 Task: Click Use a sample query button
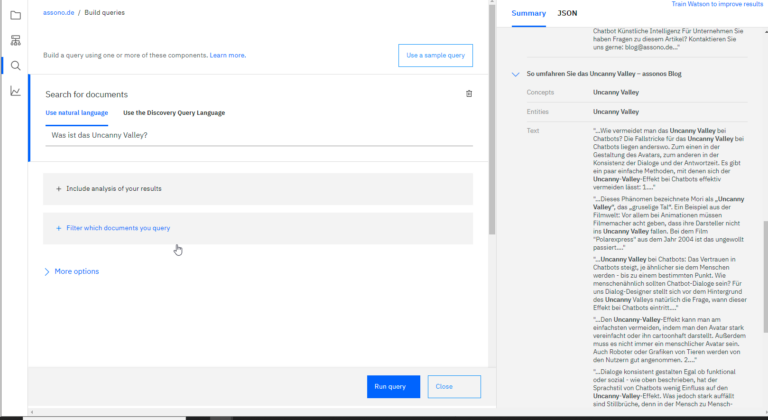(435, 55)
